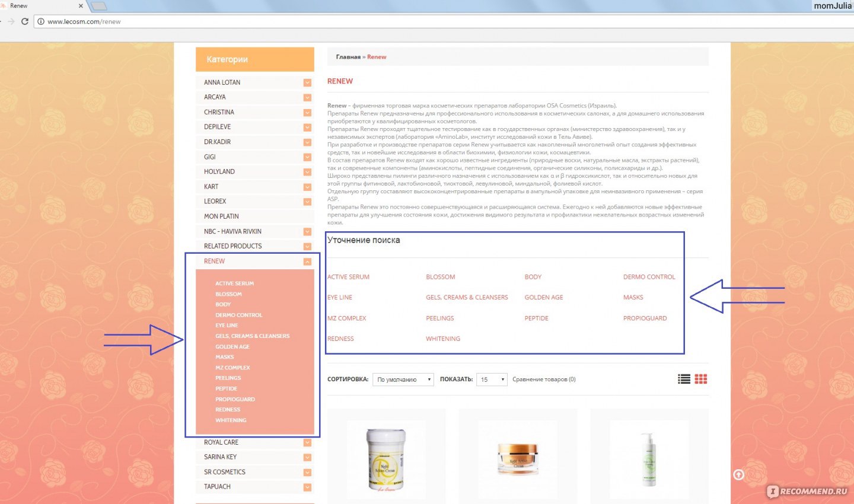The width and height of the screenshot is (854, 504).
Task: Open the items-per-page dropdown showing 15
Action: pos(492,379)
